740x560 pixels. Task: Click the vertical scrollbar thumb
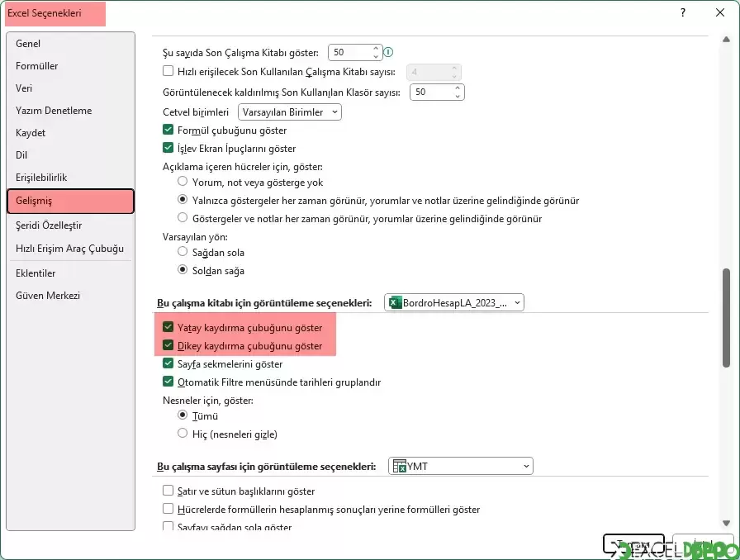click(726, 318)
